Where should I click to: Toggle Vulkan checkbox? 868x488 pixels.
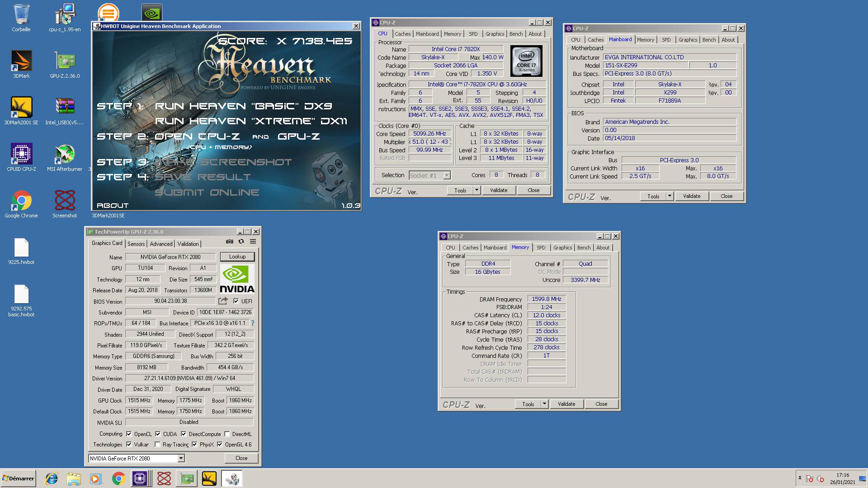[129, 444]
